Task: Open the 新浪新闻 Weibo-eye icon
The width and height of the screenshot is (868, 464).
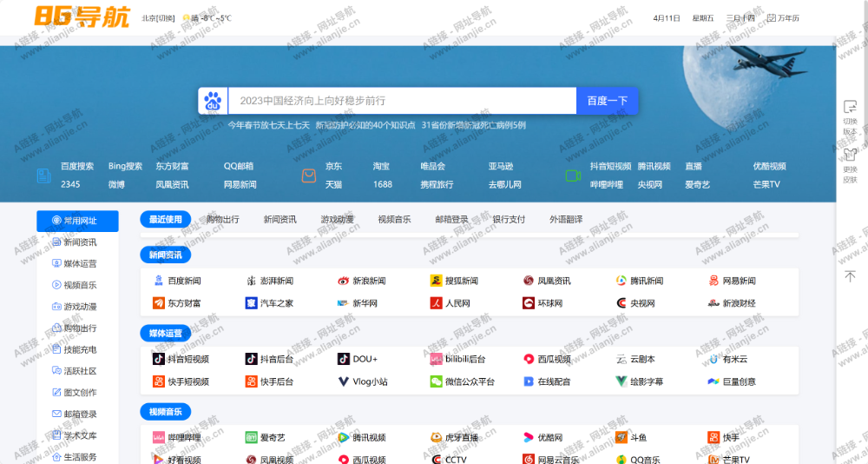Action: [x=343, y=281]
